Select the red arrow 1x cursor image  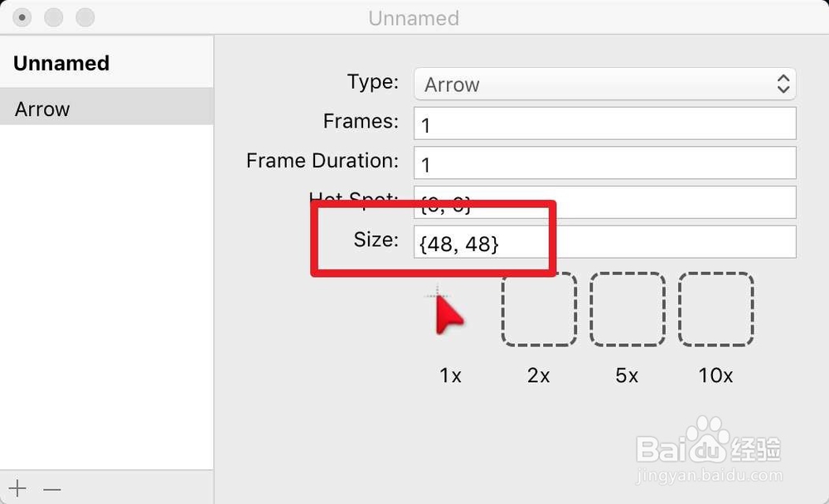pyautogui.click(x=448, y=313)
